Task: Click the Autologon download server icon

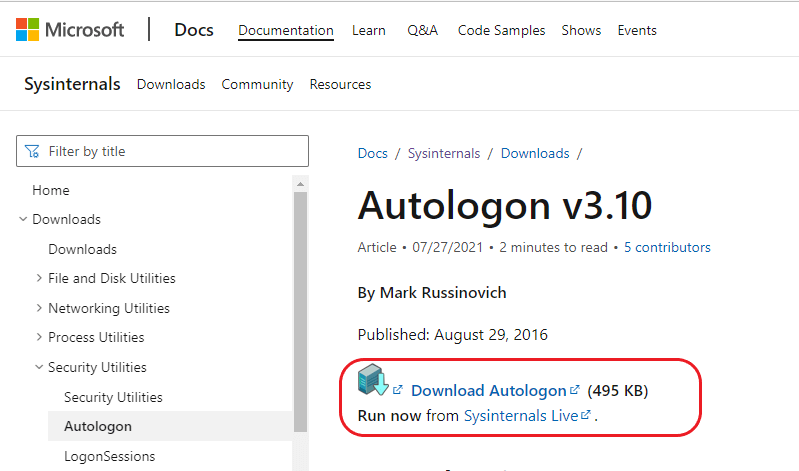Action: [373, 380]
